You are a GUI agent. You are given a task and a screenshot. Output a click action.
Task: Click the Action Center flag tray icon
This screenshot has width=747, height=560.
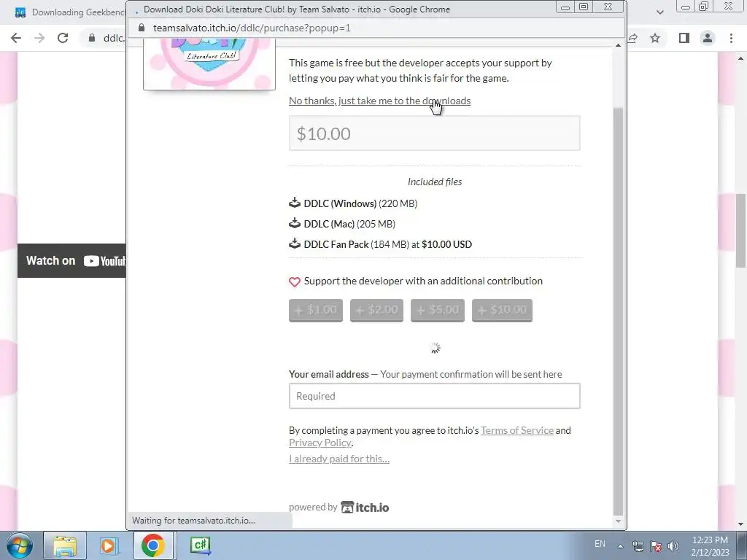tap(656, 546)
